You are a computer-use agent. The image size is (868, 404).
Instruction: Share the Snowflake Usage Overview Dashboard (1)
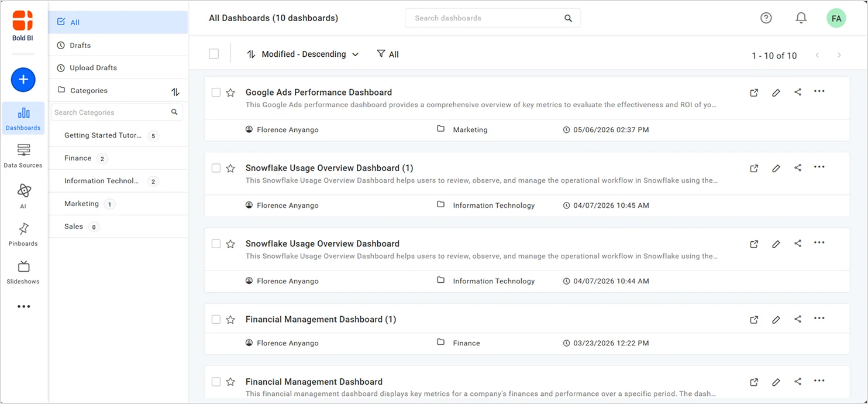[x=798, y=167]
